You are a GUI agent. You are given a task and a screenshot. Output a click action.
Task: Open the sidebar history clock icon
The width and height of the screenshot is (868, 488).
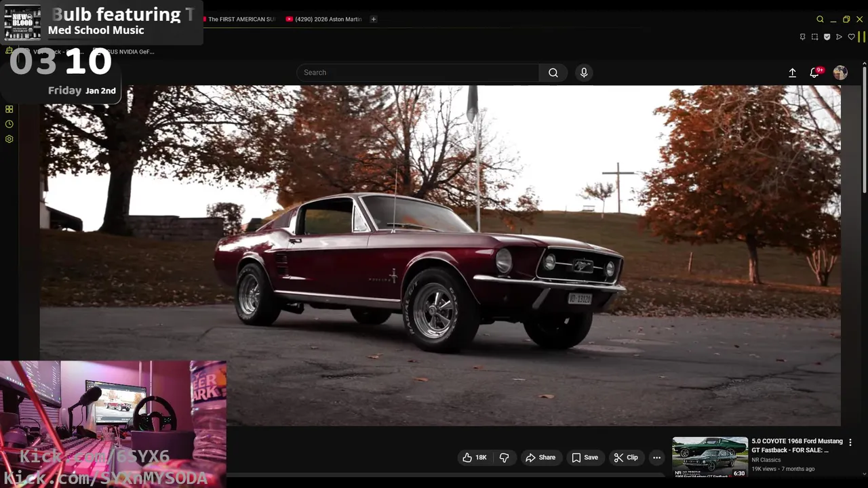click(x=9, y=124)
